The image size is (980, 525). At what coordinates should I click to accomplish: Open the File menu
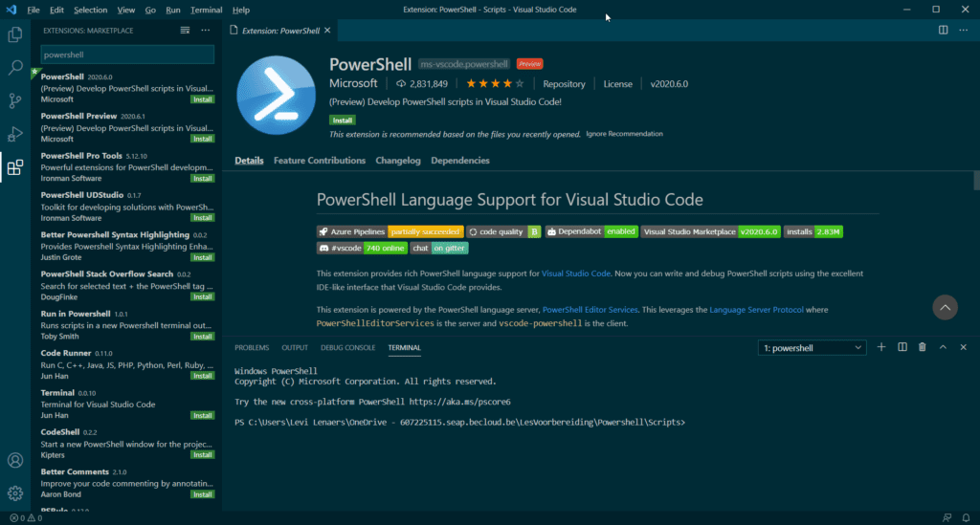point(33,10)
